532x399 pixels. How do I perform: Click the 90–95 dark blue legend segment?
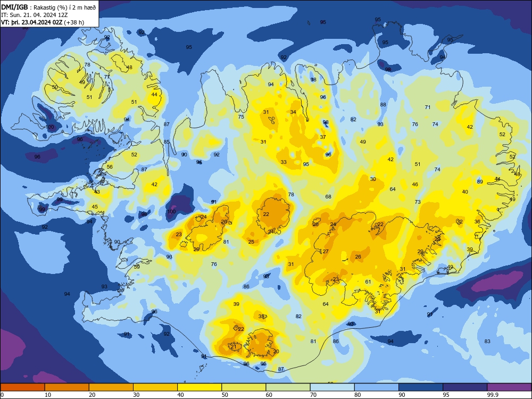[x=421, y=387]
